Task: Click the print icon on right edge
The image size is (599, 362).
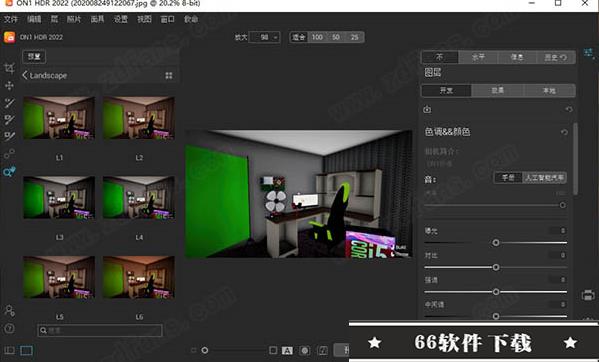Action: click(x=588, y=295)
